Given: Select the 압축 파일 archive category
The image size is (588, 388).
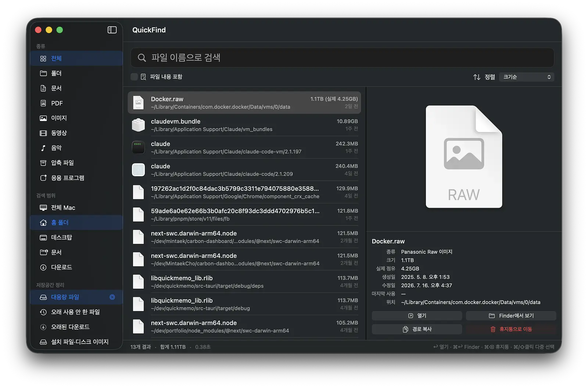Looking at the screenshot, I should [76, 163].
